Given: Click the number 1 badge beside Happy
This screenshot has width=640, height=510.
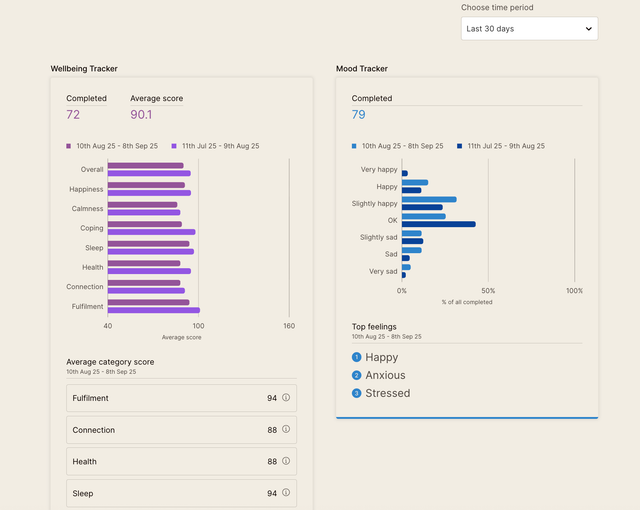Looking at the screenshot, I should point(357,357).
